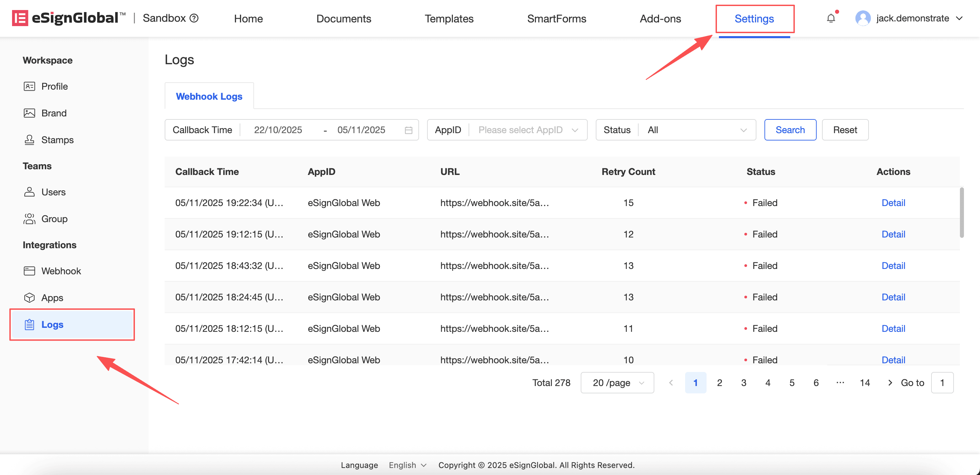Open the 20 /page size dropdown
This screenshot has height=475, width=980.
coord(617,383)
